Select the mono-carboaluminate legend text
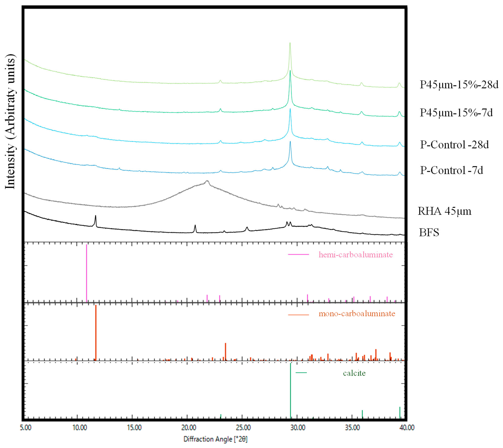503x448 pixels. click(x=357, y=314)
